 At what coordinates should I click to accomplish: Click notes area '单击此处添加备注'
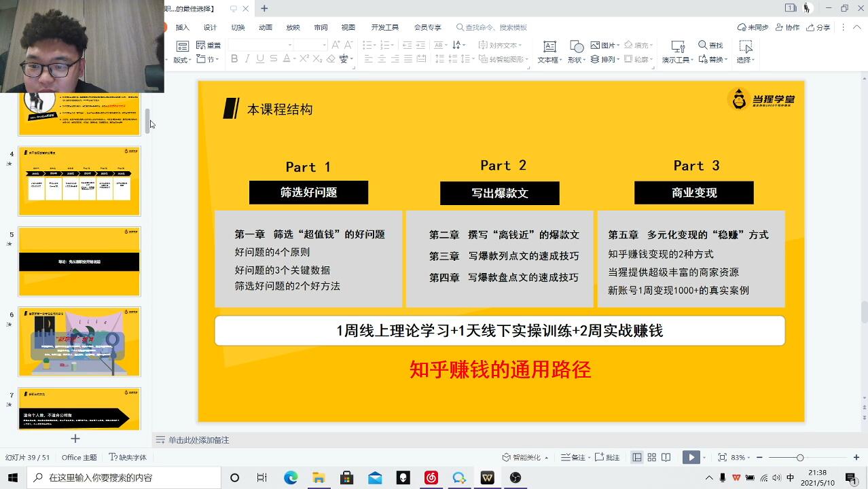[199, 439]
